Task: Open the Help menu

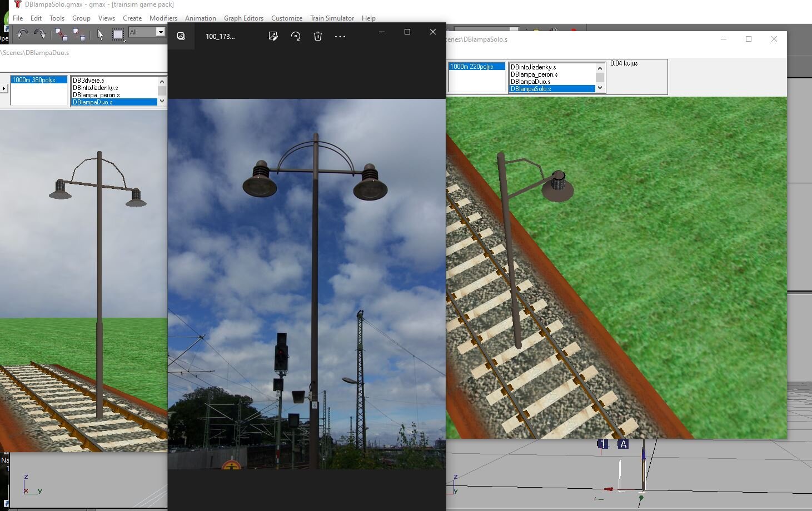Action: tap(368, 18)
